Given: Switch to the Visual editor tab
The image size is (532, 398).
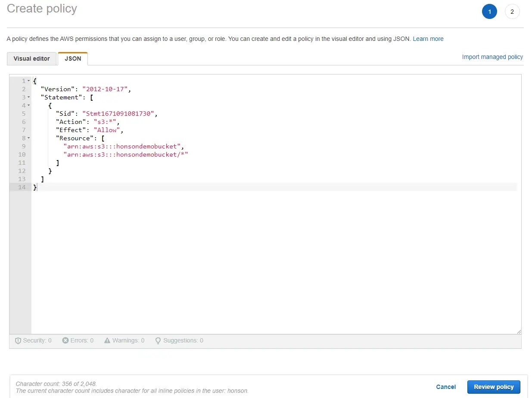Looking at the screenshot, I should (31, 59).
